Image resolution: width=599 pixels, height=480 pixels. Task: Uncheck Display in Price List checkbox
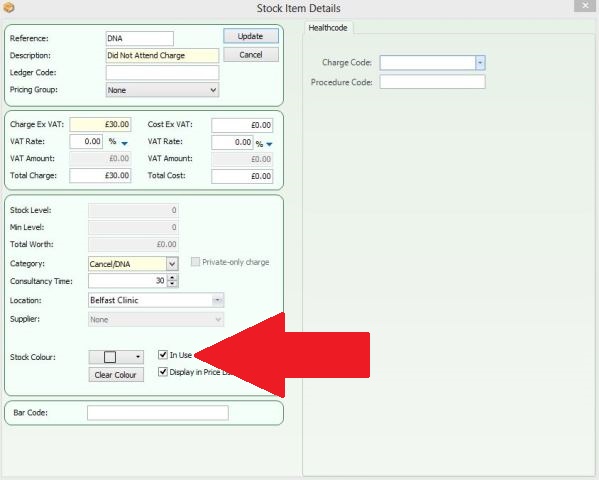(163, 371)
